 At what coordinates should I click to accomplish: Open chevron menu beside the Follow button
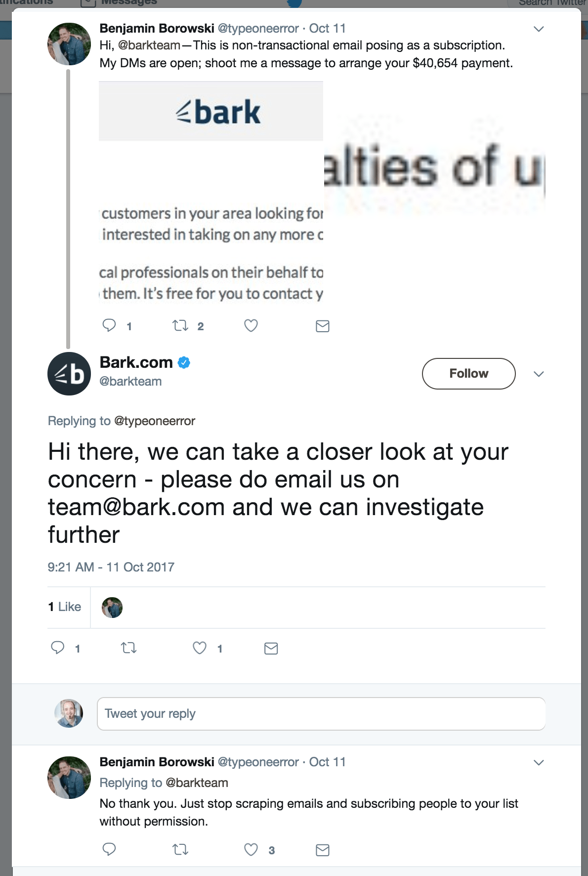[x=539, y=374]
